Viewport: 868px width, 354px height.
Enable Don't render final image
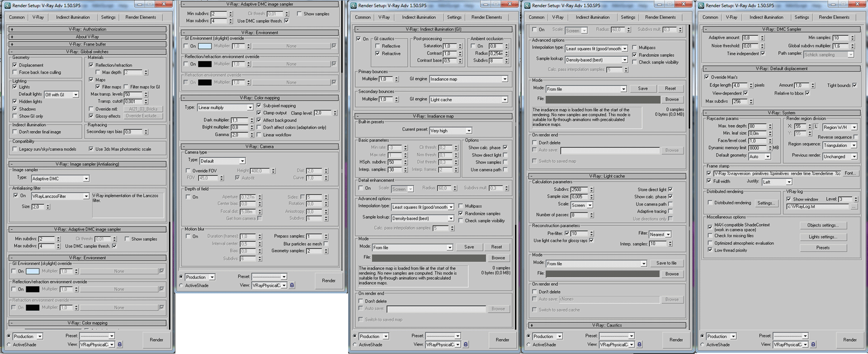15,132
